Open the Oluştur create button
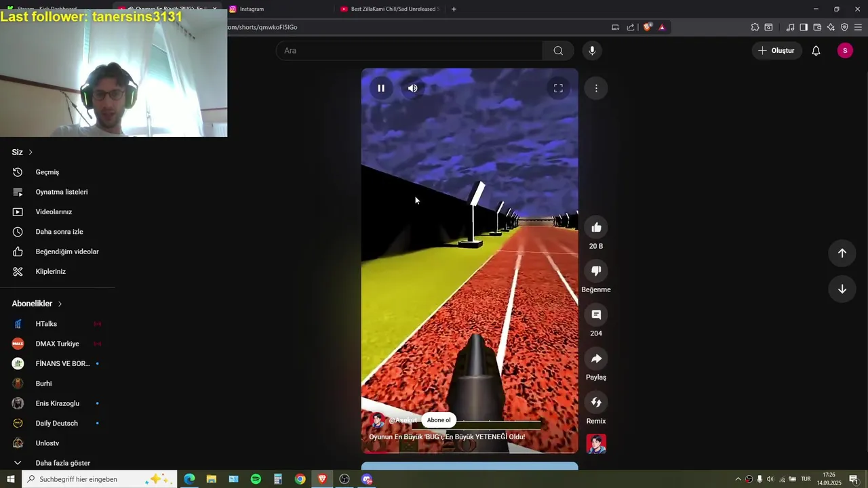 click(x=776, y=51)
